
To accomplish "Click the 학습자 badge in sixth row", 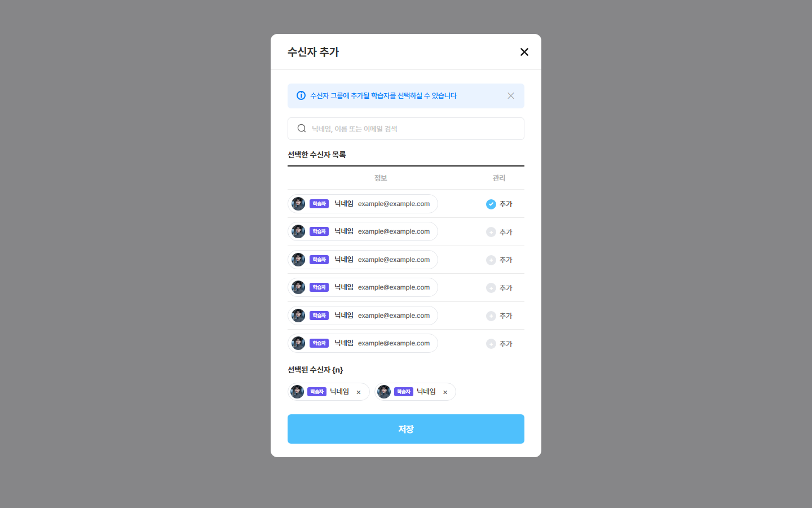I will pos(319,343).
